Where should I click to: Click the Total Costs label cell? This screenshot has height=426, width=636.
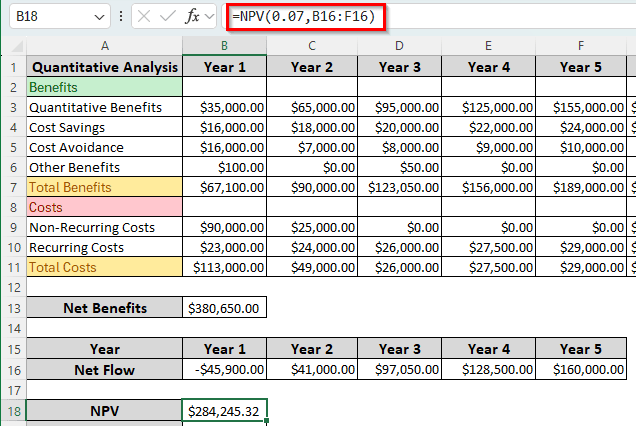tap(105, 267)
